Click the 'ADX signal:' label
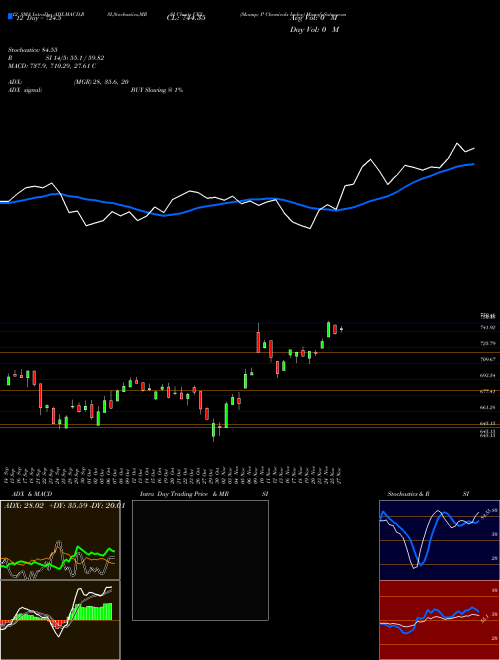The width and height of the screenshot is (500, 660). 25,90
